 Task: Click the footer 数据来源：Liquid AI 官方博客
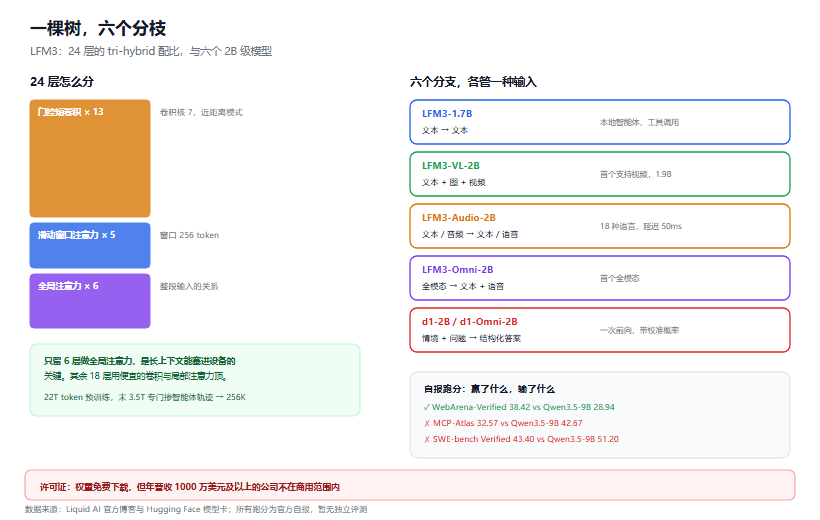[x=196, y=510]
